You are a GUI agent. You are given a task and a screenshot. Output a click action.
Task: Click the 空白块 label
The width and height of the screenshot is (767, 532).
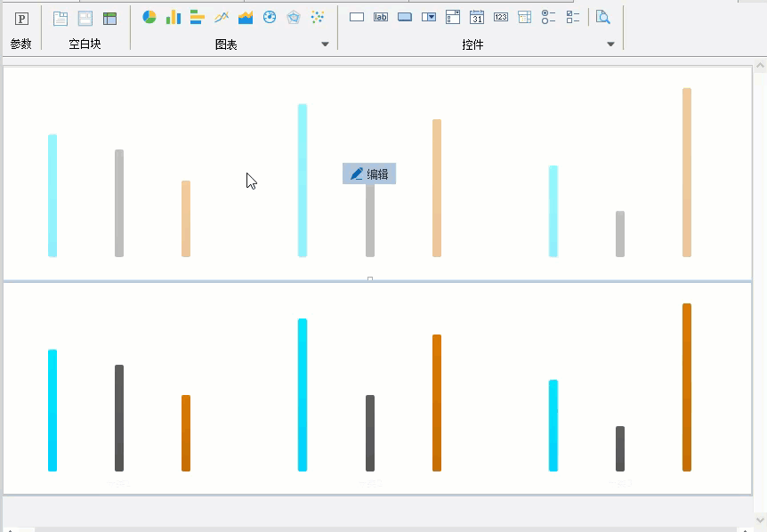(85, 44)
